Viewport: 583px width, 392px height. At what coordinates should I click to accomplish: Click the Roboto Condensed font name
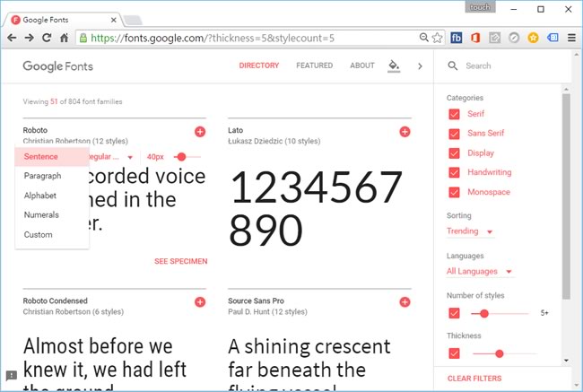point(55,301)
